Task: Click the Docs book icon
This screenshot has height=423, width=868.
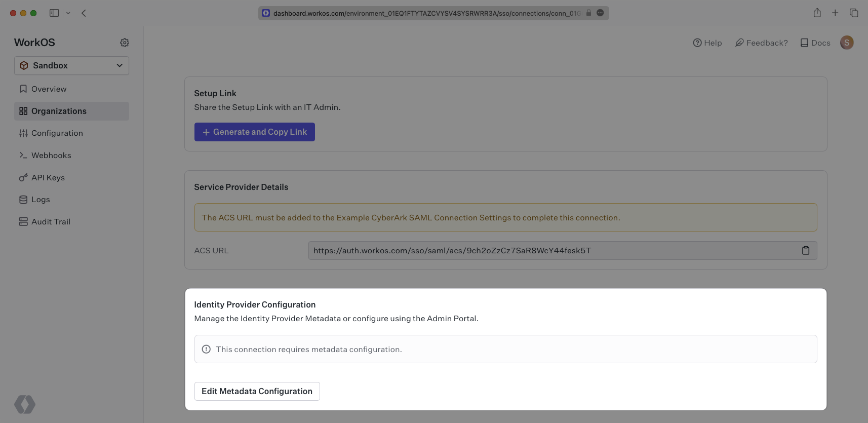Action: pos(804,43)
